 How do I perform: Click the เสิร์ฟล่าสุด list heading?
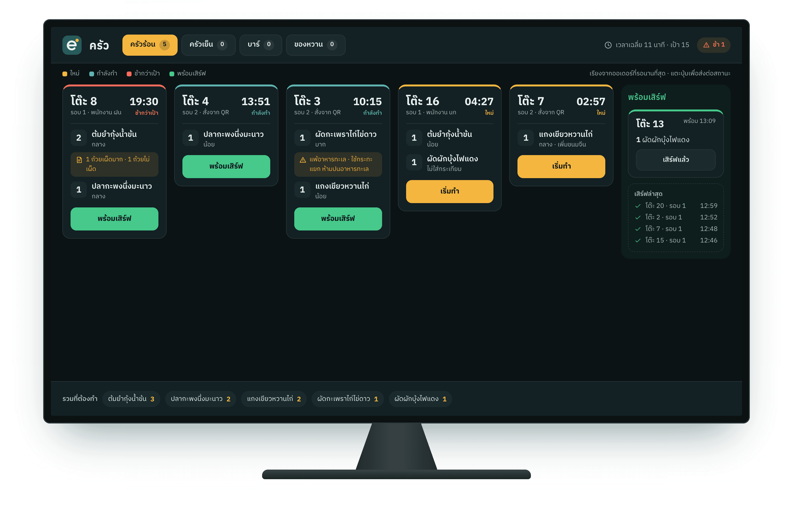pos(648,194)
